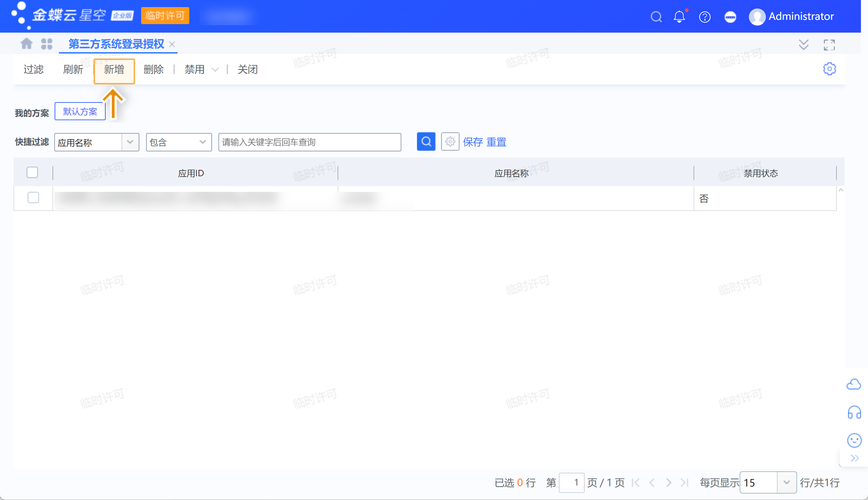
Task: Check the first data row checkbox
Action: click(x=33, y=198)
